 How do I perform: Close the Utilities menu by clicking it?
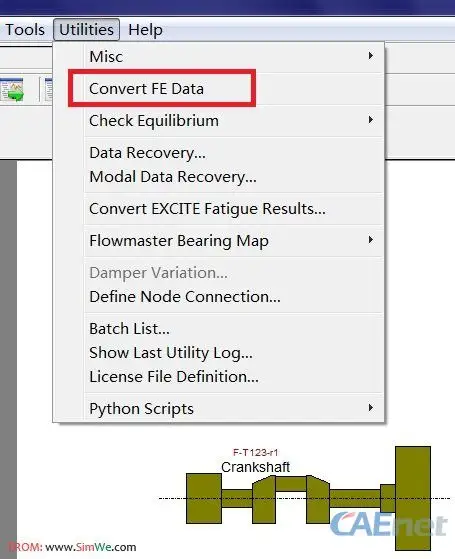pos(87,30)
